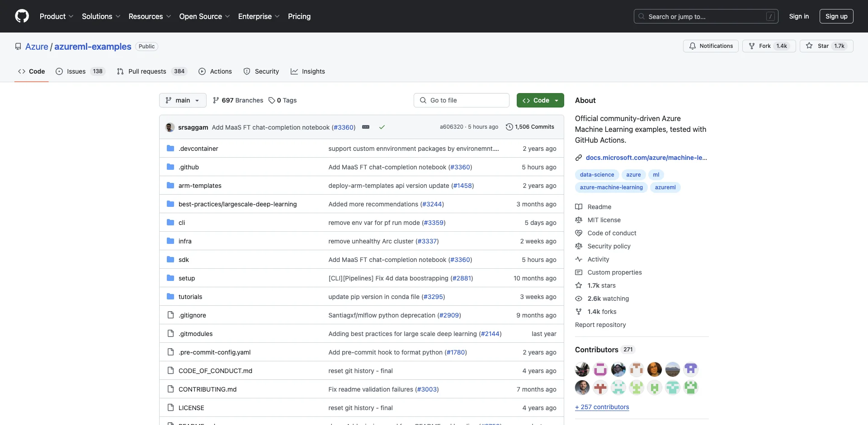Click Report repository link
Screen dimensions: 868x425
point(600,325)
